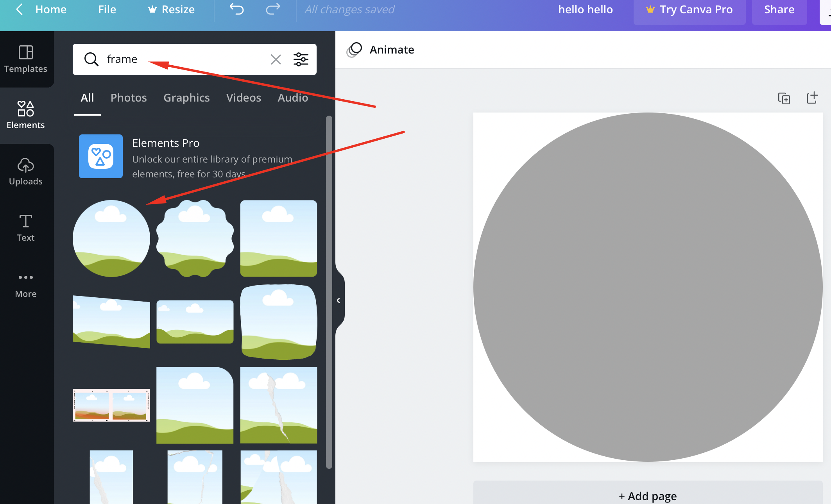Click the Undo arrow

tap(236, 9)
